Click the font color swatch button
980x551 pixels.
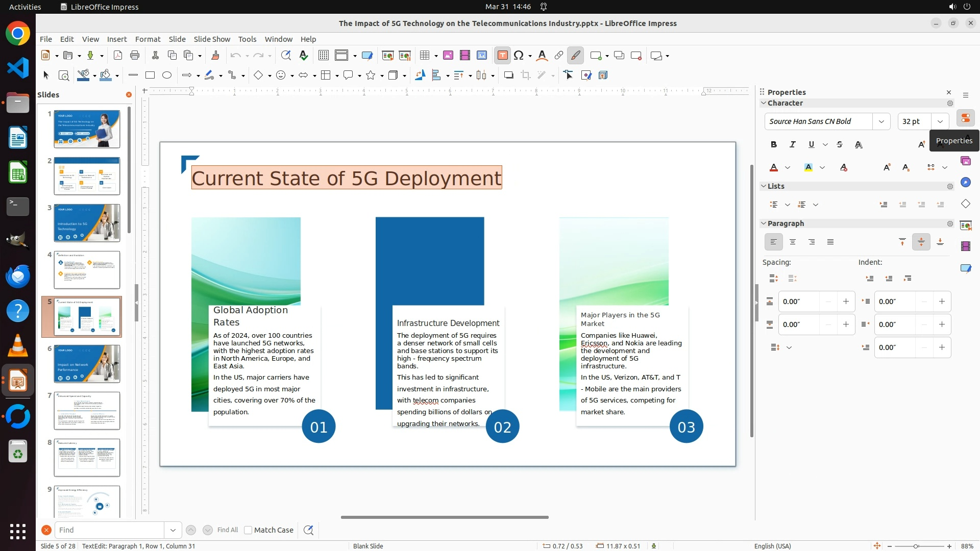tap(774, 168)
